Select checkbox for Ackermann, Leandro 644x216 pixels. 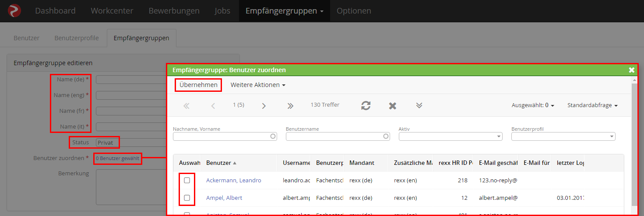[x=187, y=180]
